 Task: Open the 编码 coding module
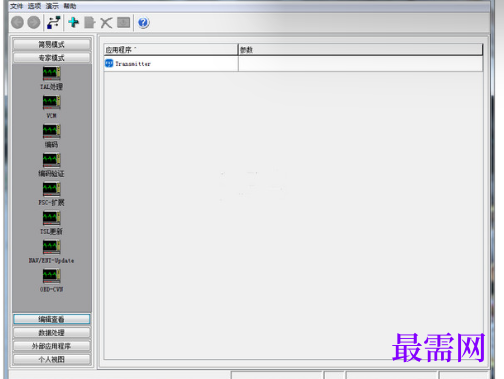51,136
